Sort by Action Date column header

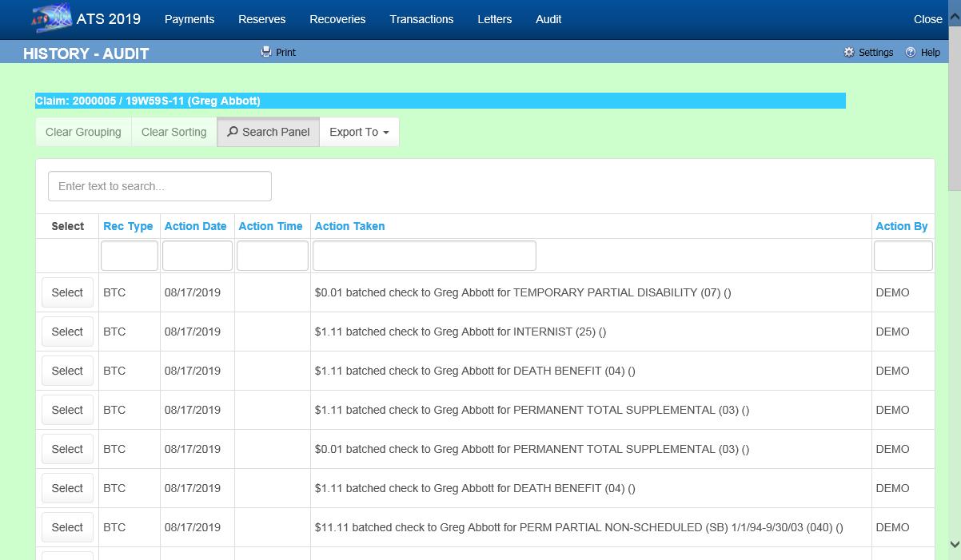195,226
